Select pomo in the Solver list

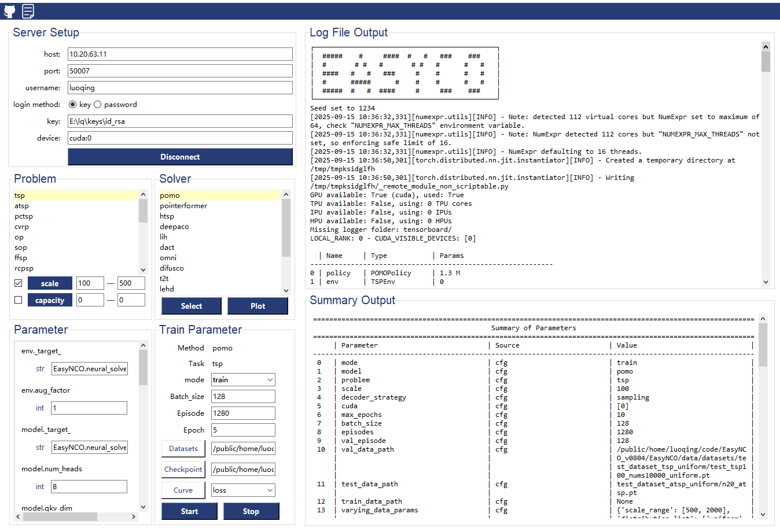[x=220, y=195]
